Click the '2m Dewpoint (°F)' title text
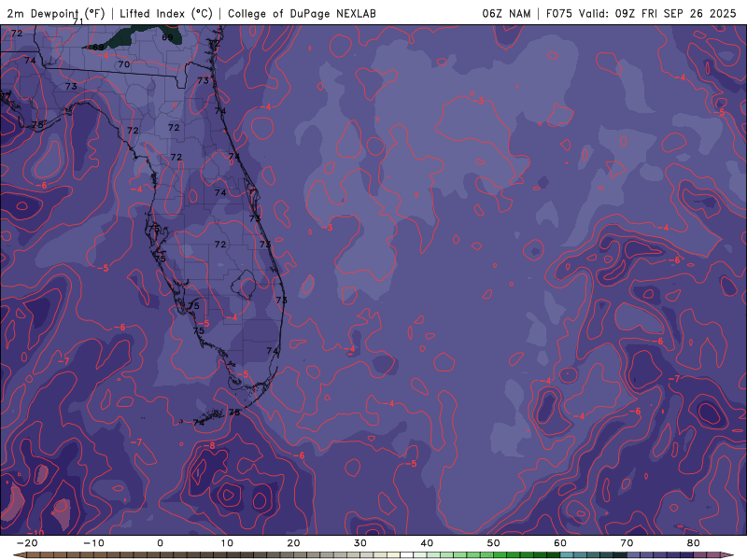This screenshot has height=560, width=747. 56,13
